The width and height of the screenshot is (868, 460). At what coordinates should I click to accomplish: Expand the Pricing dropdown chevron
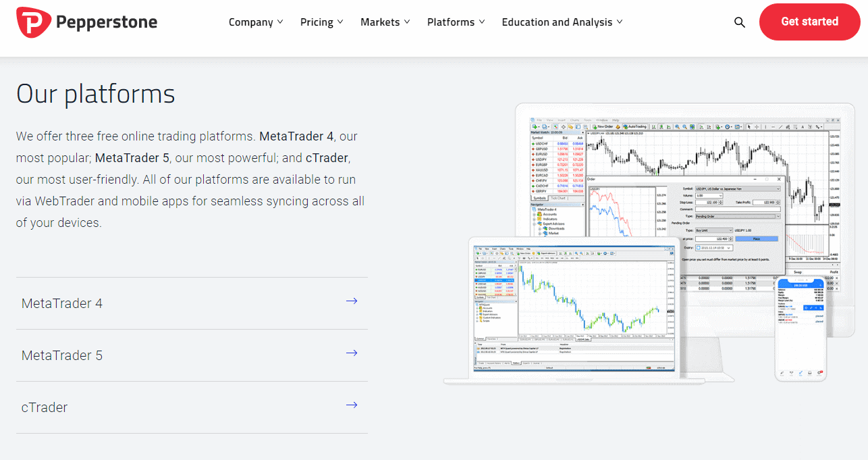pyautogui.click(x=341, y=22)
